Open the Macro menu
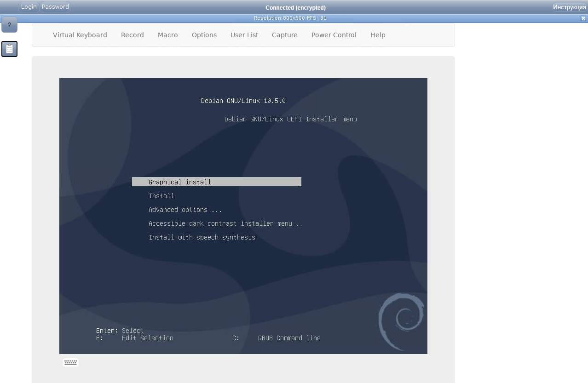Screen dimensions: 588x383 168,35
